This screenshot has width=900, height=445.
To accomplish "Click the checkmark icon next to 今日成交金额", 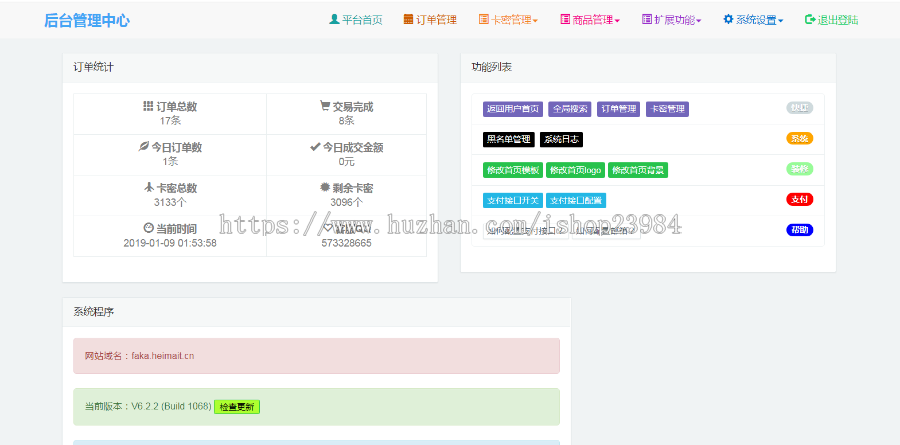I will (315, 147).
